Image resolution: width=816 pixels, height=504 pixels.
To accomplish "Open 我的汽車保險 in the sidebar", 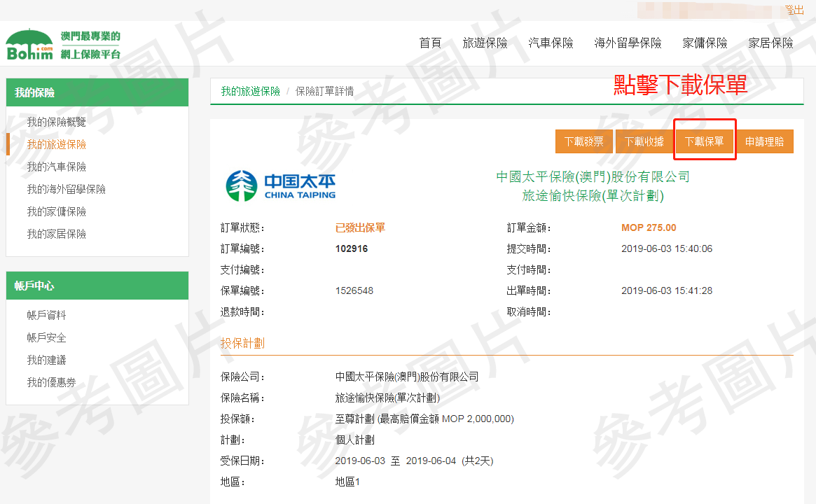I will [x=56, y=167].
